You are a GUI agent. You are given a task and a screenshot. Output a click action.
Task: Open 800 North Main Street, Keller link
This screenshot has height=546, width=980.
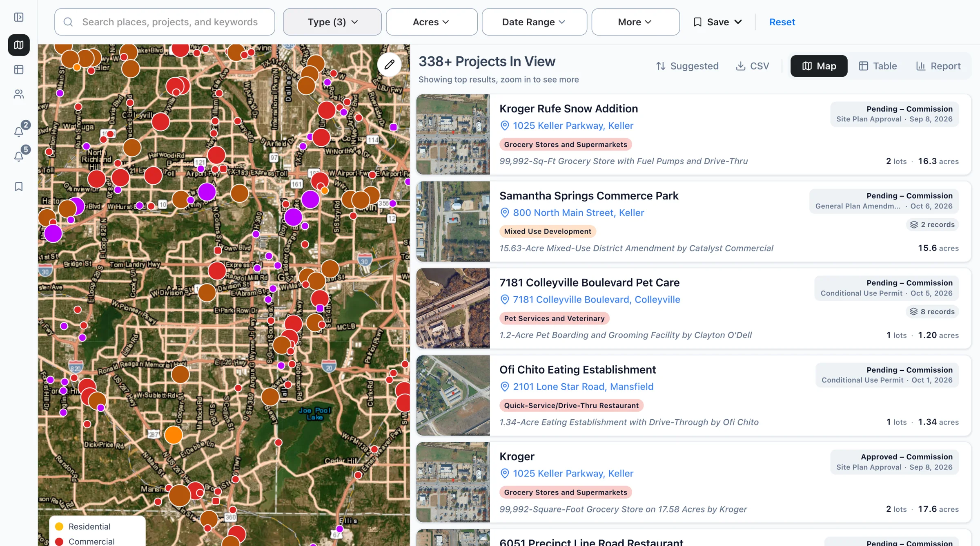(x=578, y=213)
